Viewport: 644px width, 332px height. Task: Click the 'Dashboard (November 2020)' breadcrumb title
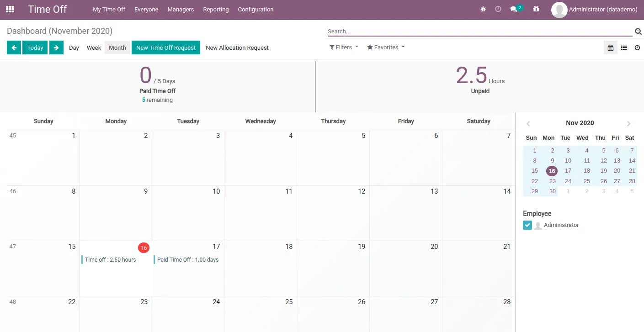(60, 31)
